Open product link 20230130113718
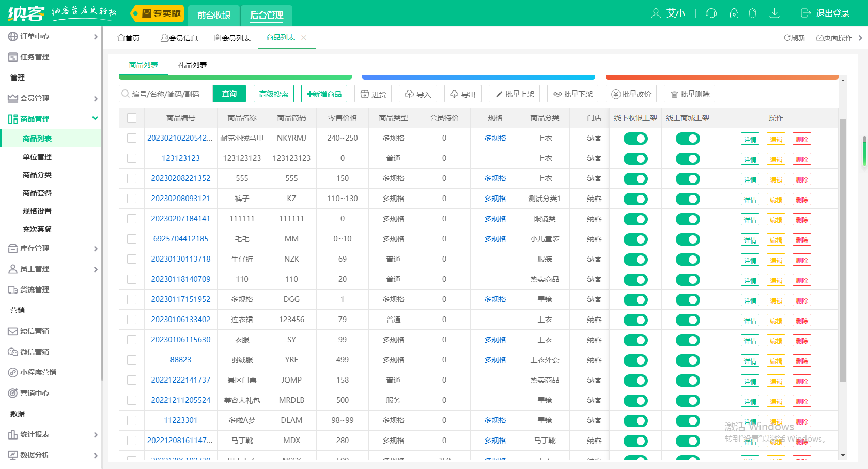 (181, 259)
